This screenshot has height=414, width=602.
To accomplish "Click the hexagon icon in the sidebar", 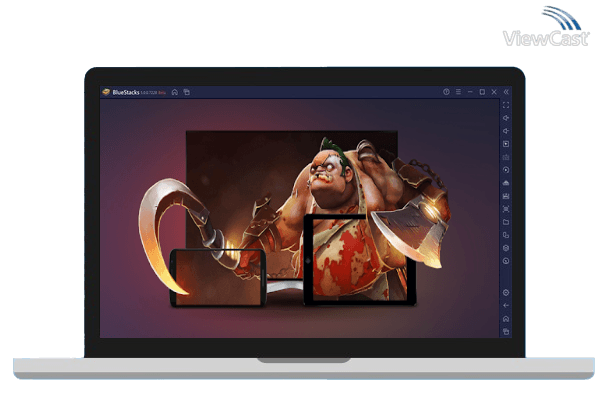I will coord(506,248).
